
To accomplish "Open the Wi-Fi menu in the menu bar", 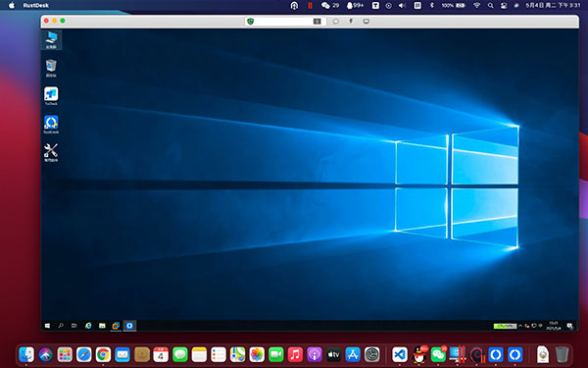I will pyautogui.click(x=476, y=5).
